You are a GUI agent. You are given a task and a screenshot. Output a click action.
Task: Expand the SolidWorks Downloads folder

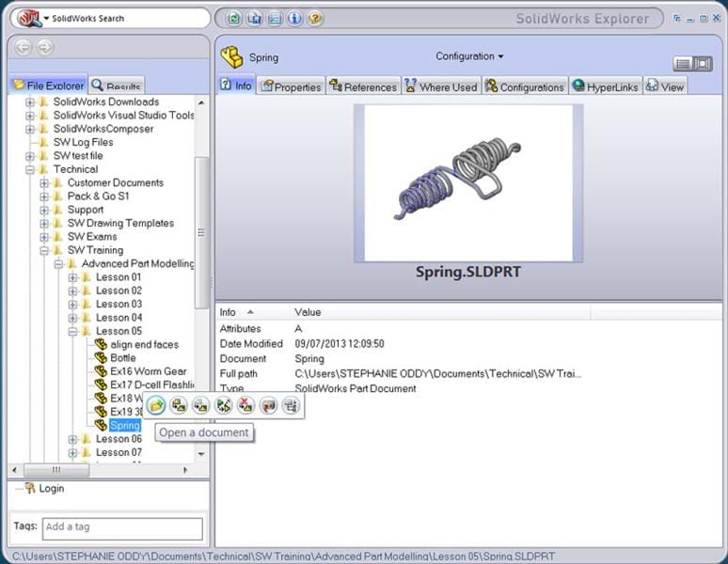click(x=30, y=102)
